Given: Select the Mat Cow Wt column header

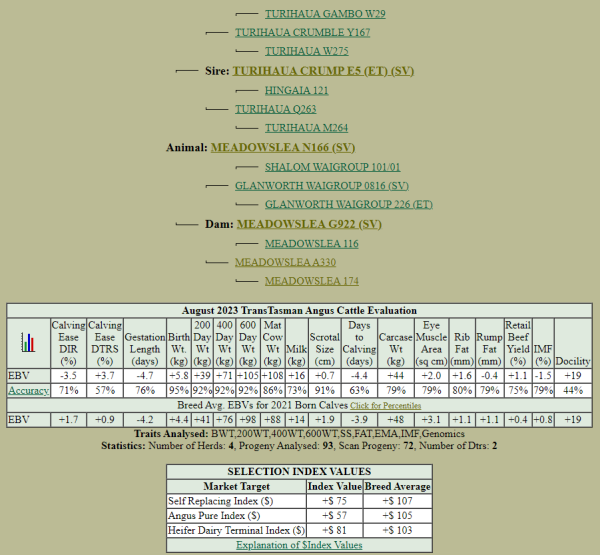Looking at the screenshot, I should tap(272, 343).
